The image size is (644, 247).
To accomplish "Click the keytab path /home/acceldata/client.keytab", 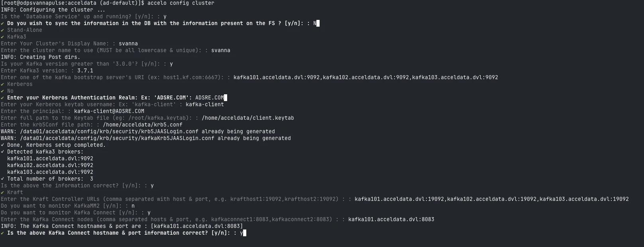I will click(247, 118).
